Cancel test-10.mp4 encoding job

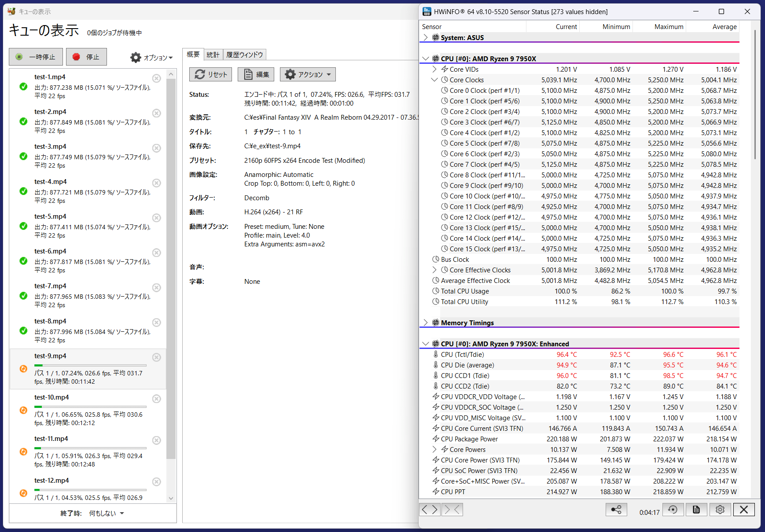(x=156, y=399)
